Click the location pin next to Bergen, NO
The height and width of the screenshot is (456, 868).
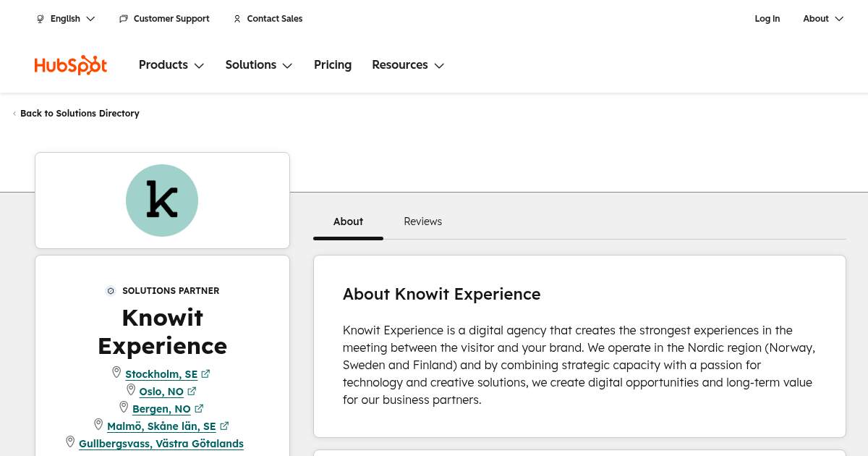point(124,408)
